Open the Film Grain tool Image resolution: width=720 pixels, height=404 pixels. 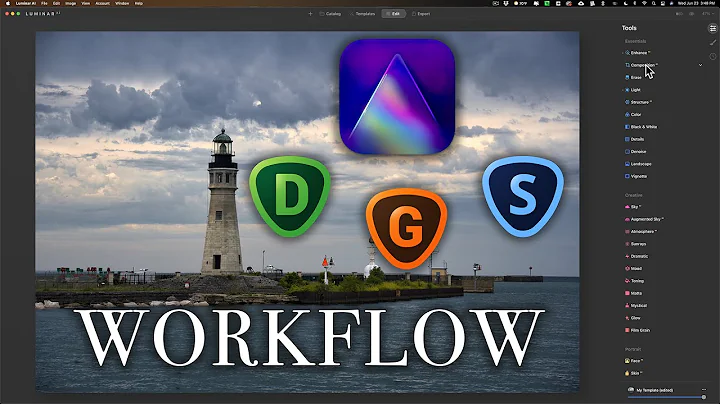pyautogui.click(x=637, y=331)
